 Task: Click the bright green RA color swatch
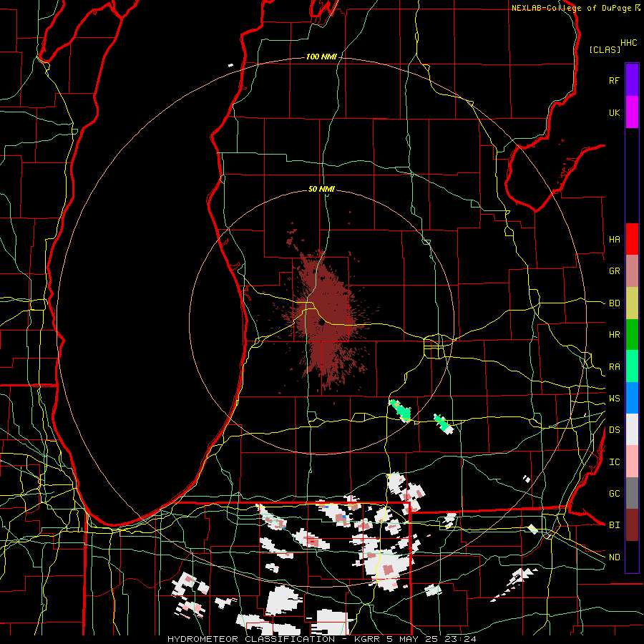pos(632,366)
